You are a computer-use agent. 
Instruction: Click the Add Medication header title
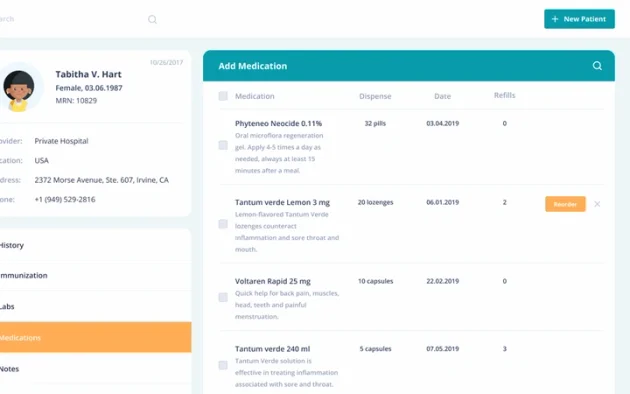tap(253, 66)
